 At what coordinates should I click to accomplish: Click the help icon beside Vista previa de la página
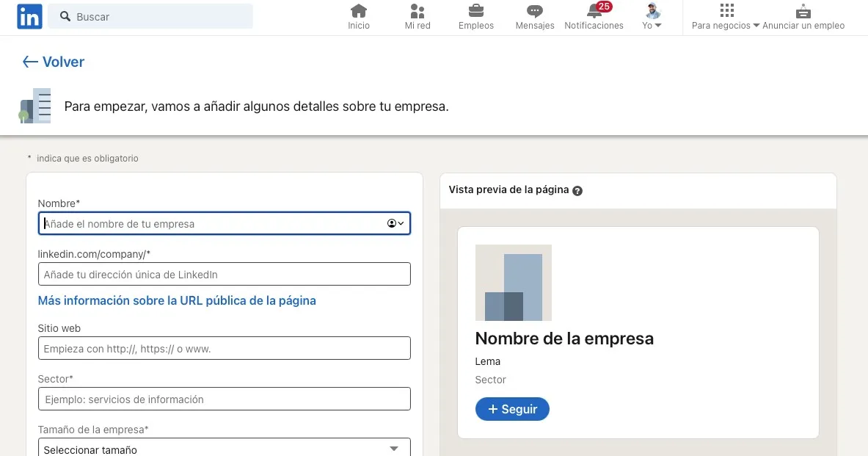point(577,191)
